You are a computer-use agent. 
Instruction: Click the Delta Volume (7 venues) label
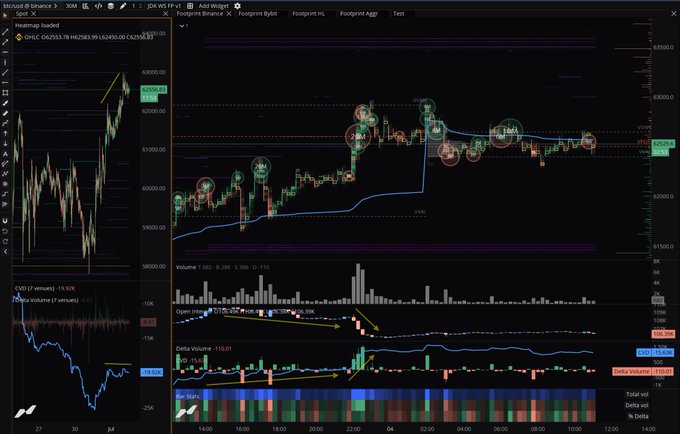click(46, 300)
